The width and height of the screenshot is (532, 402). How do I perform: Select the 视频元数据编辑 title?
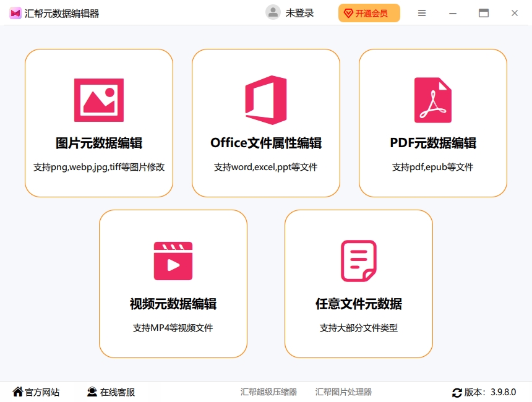coord(173,304)
